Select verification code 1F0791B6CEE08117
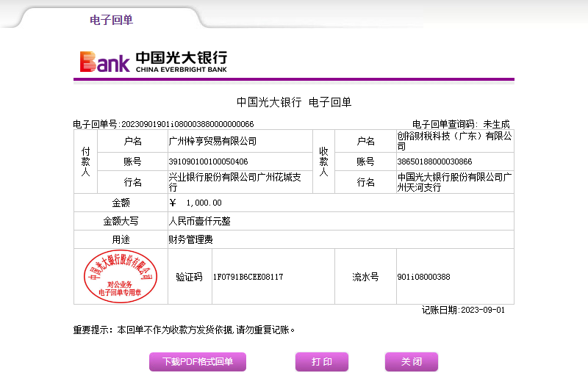The image size is (588, 392). (x=248, y=277)
